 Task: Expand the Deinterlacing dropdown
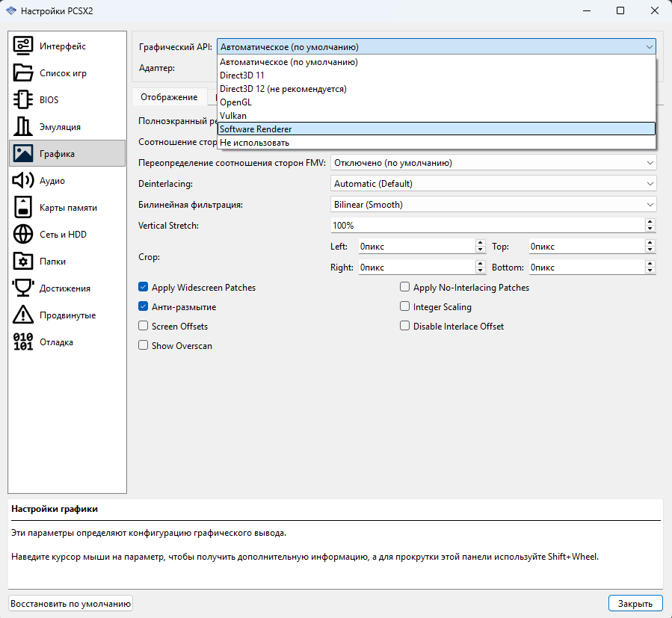coord(493,184)
